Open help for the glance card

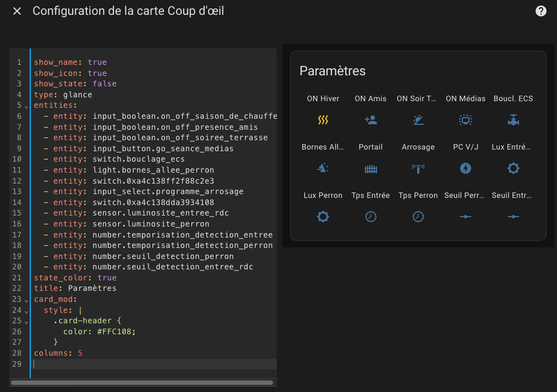[540, 11]
